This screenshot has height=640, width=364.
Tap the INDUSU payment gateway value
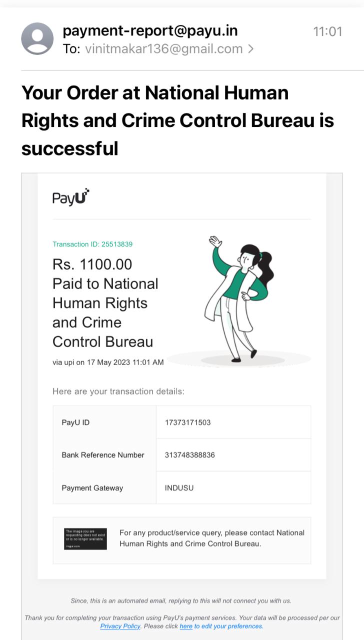pos(179,488)
